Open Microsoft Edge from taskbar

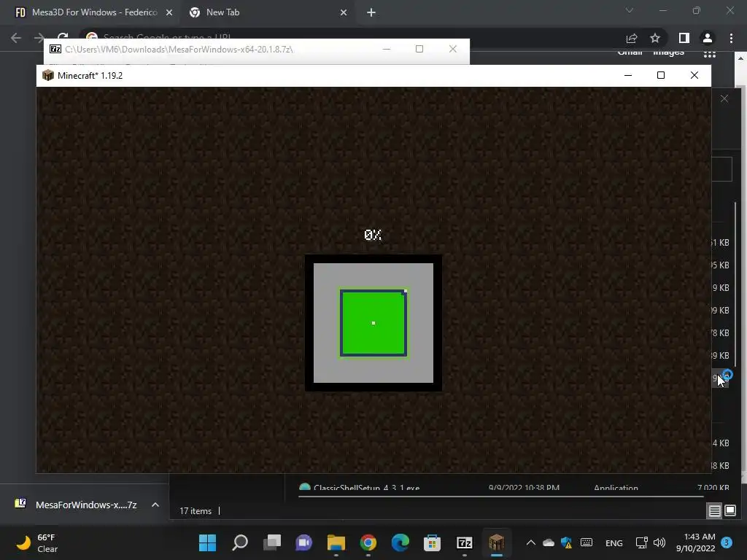point(400,542)
